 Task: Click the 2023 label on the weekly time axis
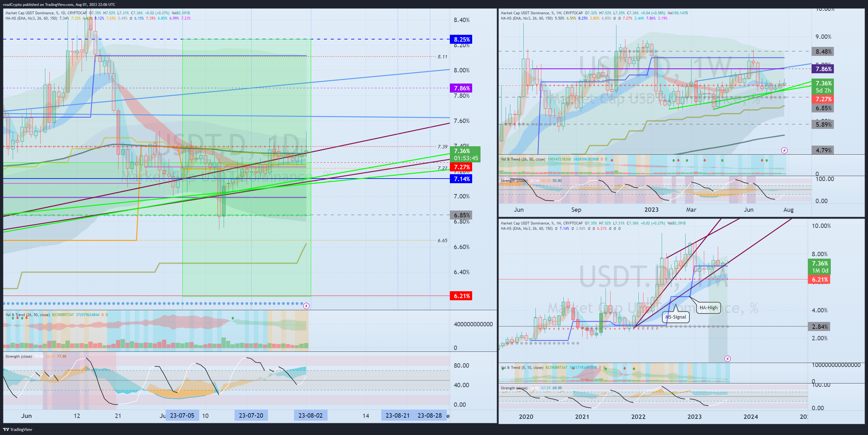tap(651, 210)
